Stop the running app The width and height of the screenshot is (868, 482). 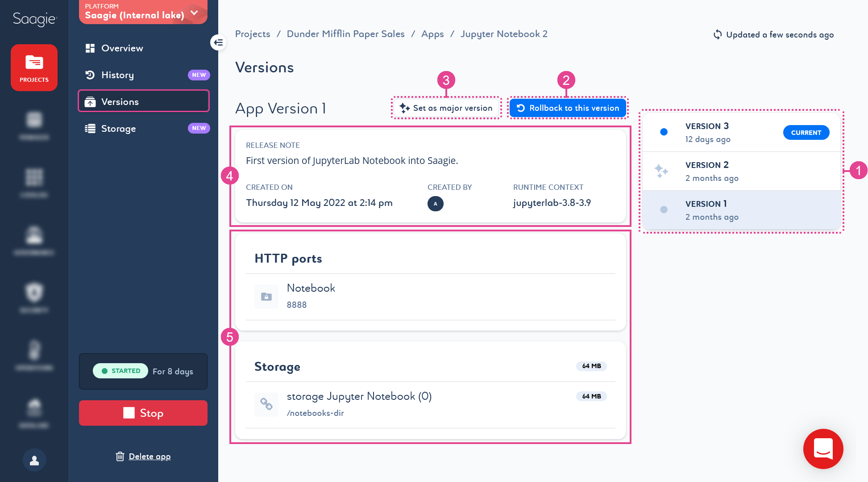143,413
